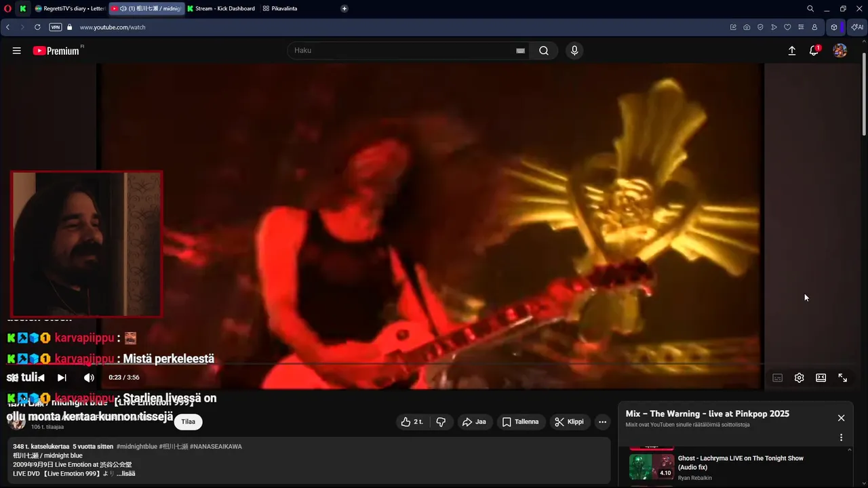Viewport: 868px width, 488px height.
Task: Open YouTube guide hamburger menu
Action: click(x=17, y=51)
